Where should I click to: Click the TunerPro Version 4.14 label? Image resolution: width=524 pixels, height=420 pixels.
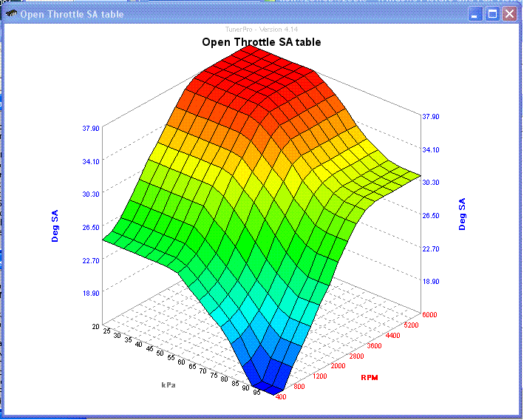tap(262, 30)
